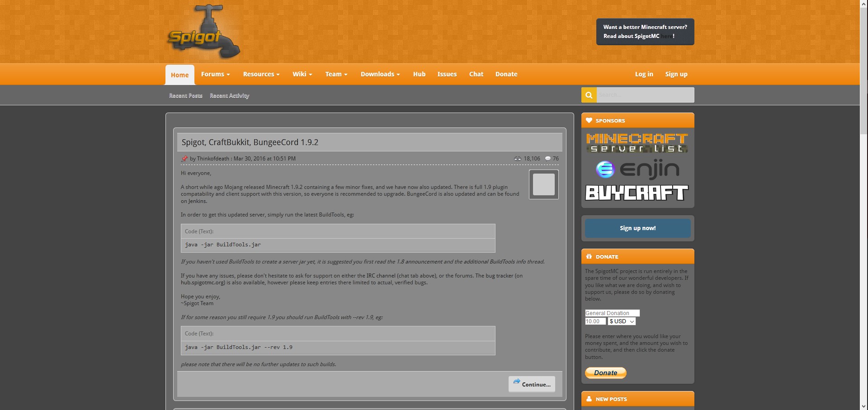Image resolution: width=868 pixels, height=410 pixels.
Task: Click the heart icon in the Sponsors header
Action: pyautogui.click(x=589, y=120)
